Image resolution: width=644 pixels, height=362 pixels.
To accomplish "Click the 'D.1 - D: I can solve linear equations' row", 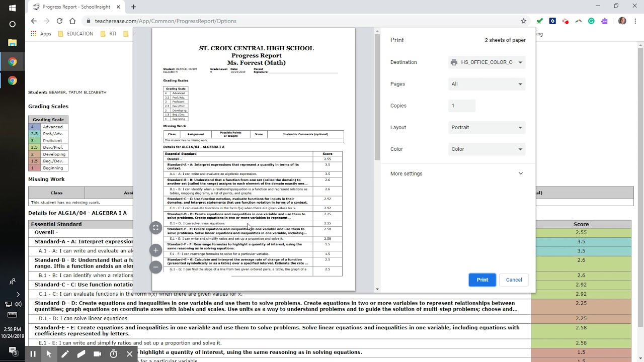I will 280,319.
